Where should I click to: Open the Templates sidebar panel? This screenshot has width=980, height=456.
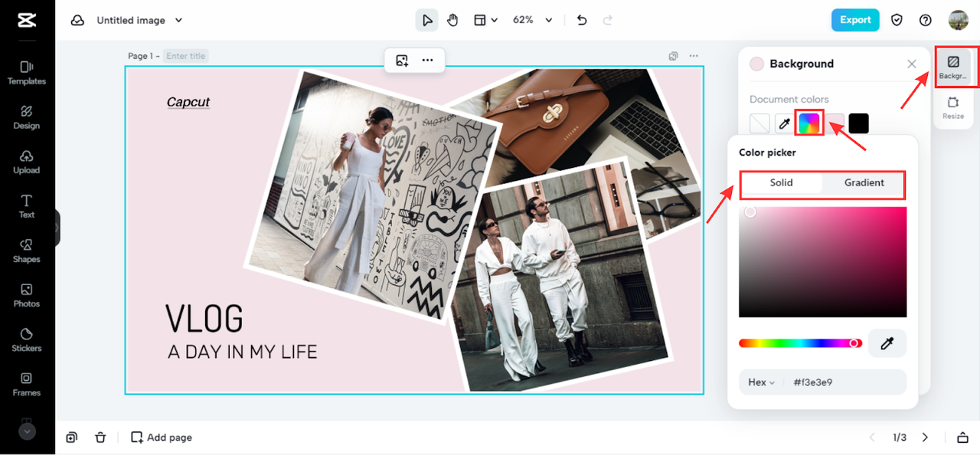point(27,73)
